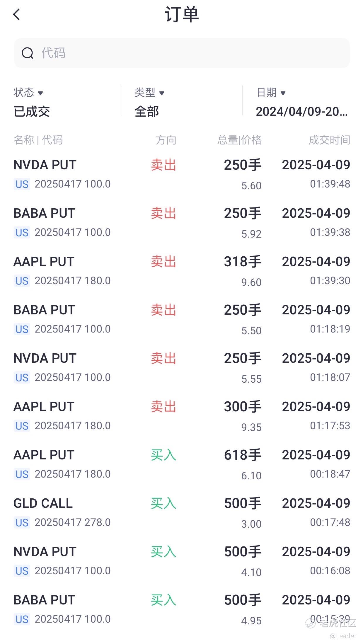Tap the 总量|价格 column header
Screen dimensions: 363x644
[239, 140]
